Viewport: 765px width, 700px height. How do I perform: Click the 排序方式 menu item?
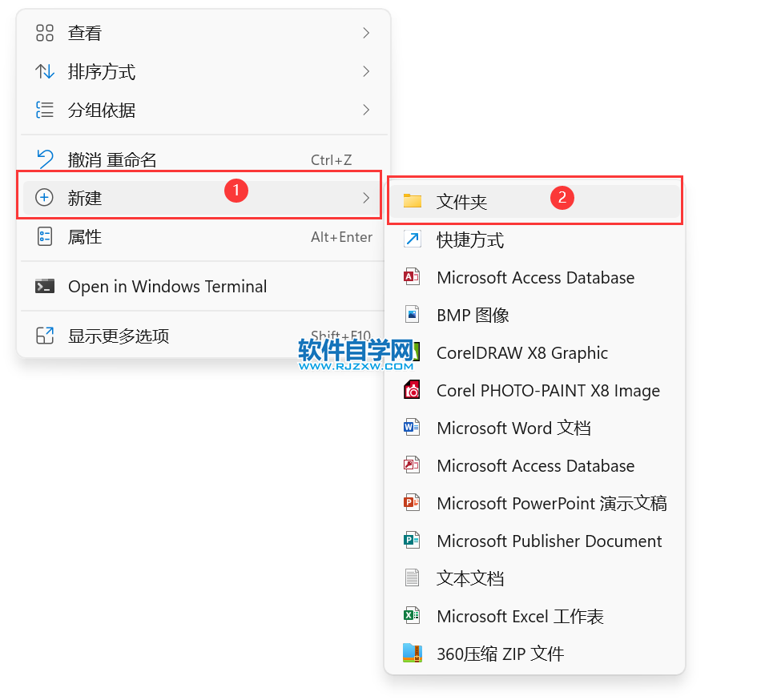[203, 72]
